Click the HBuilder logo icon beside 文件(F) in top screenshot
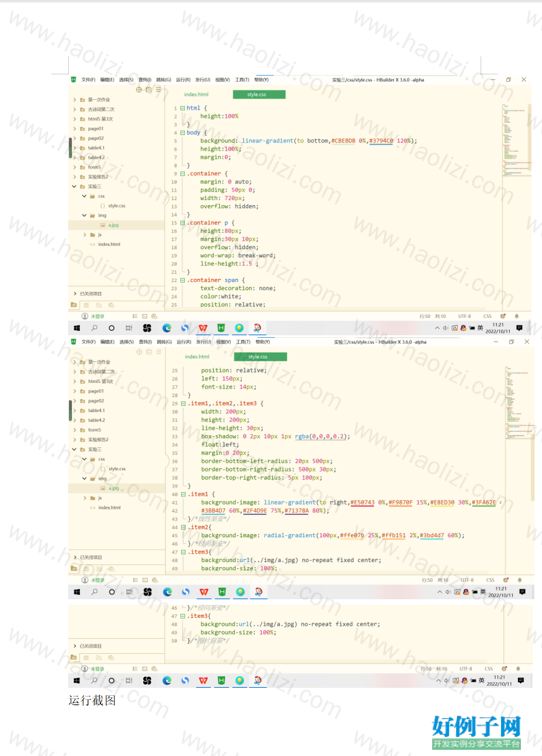Image resolution: width=542 pixels, height=756 pixels. coord(73,79)
